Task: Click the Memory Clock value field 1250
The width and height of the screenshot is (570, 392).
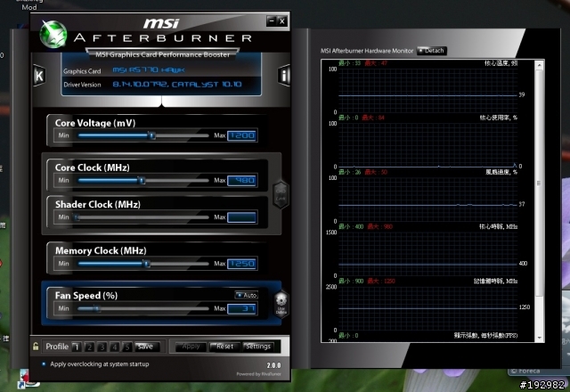Action: click(x=242, y=264)
